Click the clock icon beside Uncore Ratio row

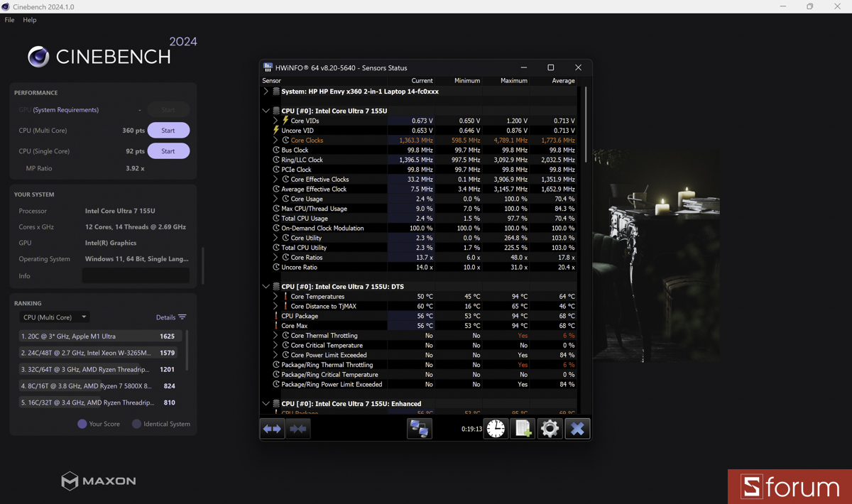(276, 267)
